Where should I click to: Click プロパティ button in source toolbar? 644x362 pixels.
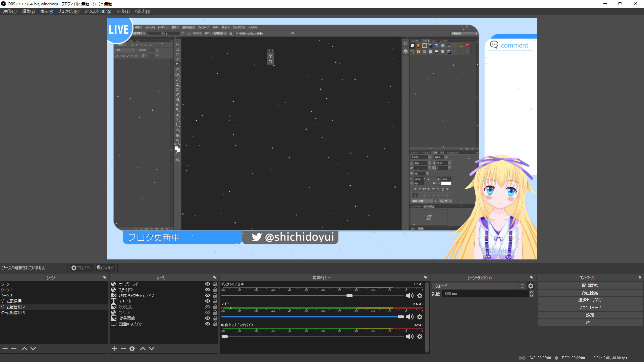[x=82, y=268]
